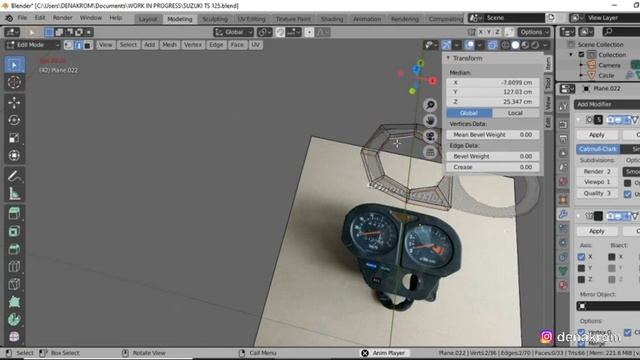This screenshot has height=360, width=640.
Task: Open Global transform orientation dropdown
Action: [233, 32]
